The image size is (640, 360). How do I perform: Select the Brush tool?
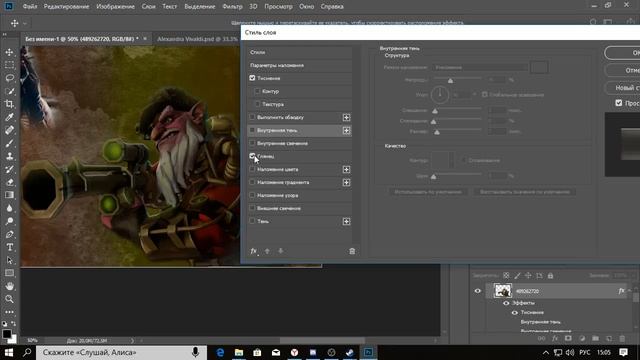[x=9, y=143]
